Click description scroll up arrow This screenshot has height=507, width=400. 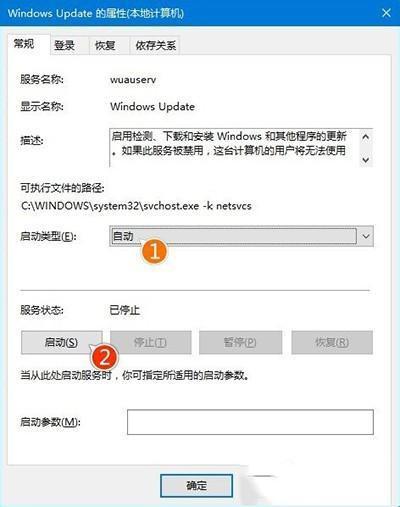366,137
